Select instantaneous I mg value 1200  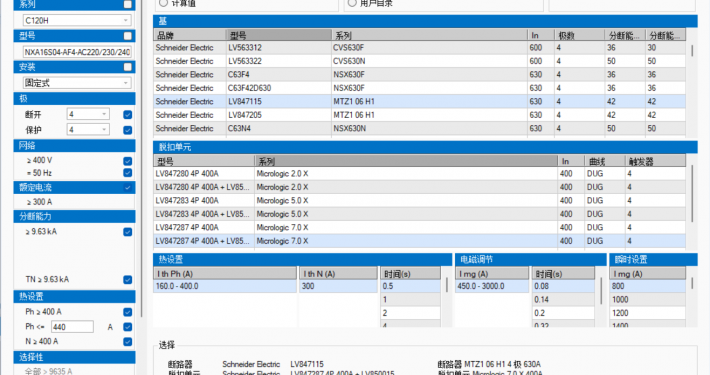[648, 313]
